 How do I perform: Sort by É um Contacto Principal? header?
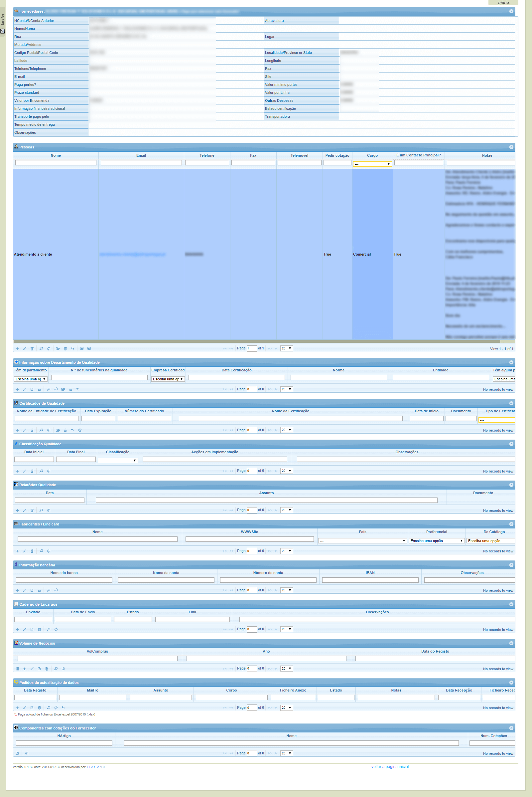418,155
